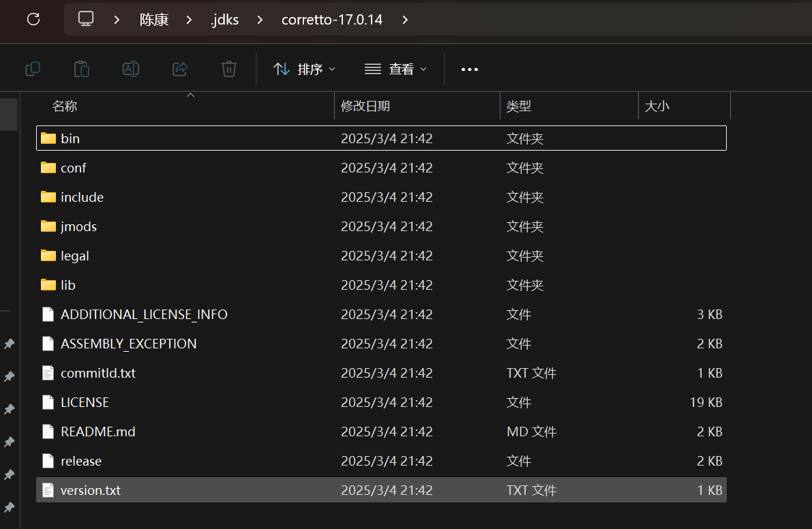Select the file name commitId.txt
This screenshot has height=529, width=812.
click(98, 373)
